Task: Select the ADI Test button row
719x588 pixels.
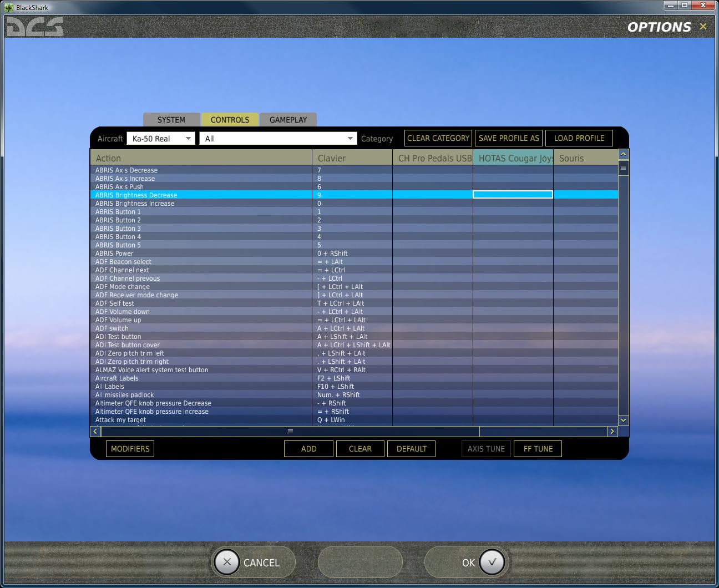Action: point(354,337)
